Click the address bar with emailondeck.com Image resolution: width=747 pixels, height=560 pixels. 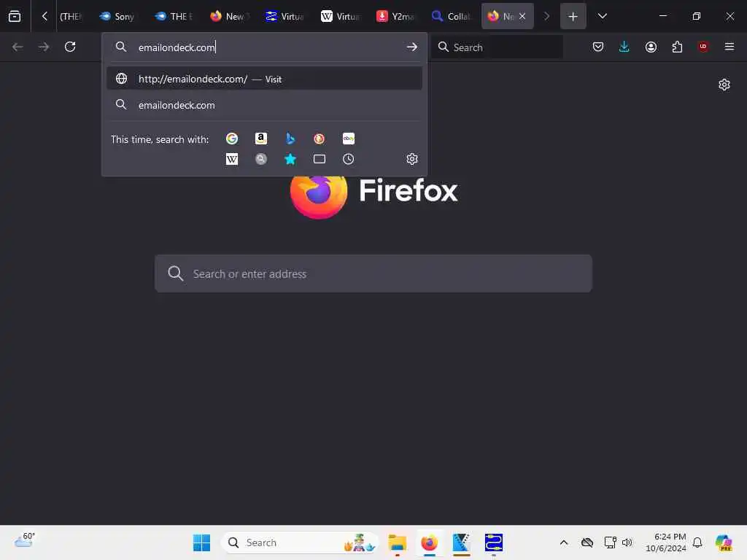(x=264, y=47)
